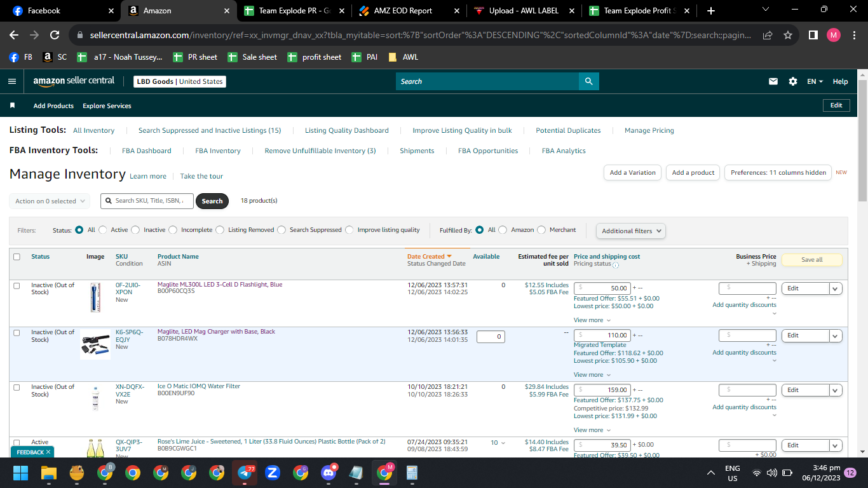Select the Search Suppressed filter

281,230
